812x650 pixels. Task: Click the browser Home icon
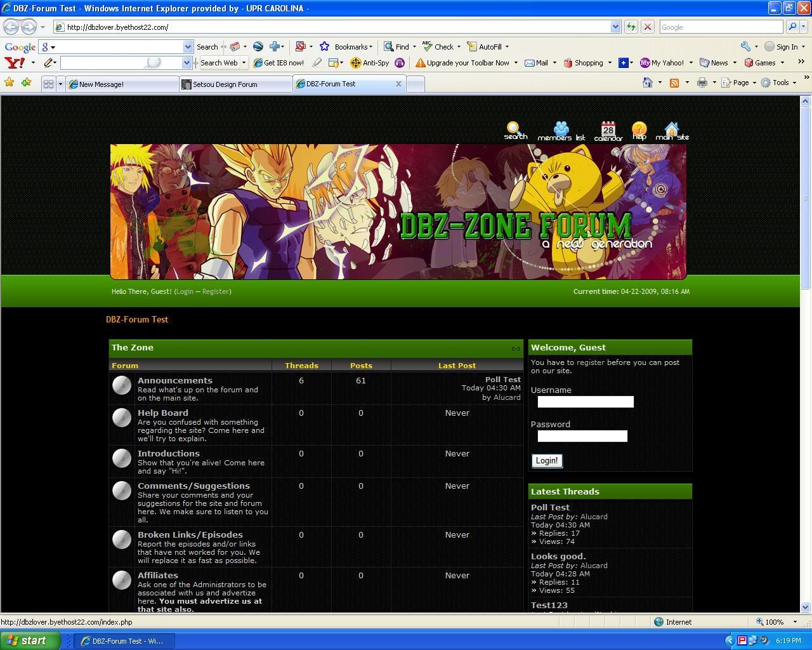pyautogui.click(x=647, y=83)
